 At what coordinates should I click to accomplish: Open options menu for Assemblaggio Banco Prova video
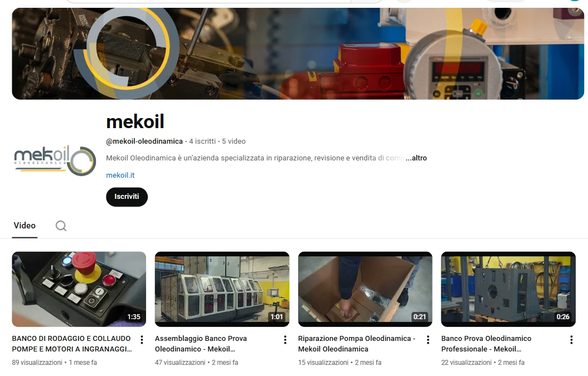(285, 340)
